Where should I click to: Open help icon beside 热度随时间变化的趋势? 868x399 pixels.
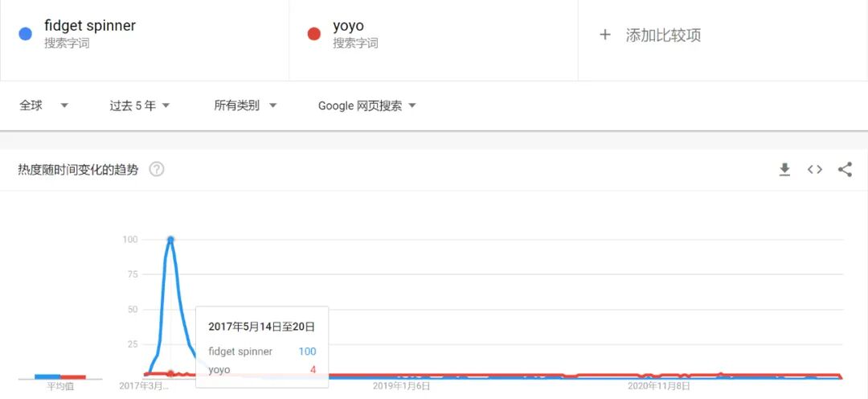tap(157, 170)
